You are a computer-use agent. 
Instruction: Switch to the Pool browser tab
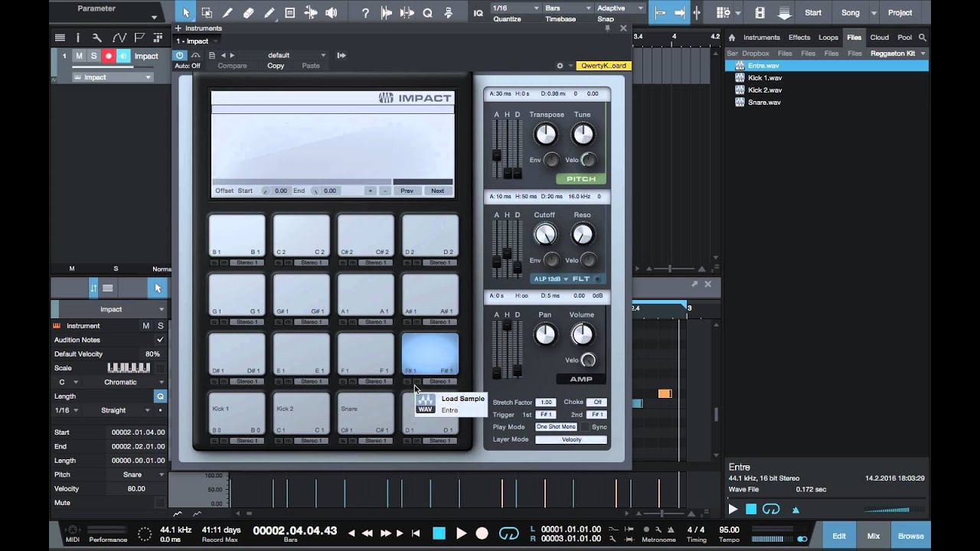click(905, 37)
